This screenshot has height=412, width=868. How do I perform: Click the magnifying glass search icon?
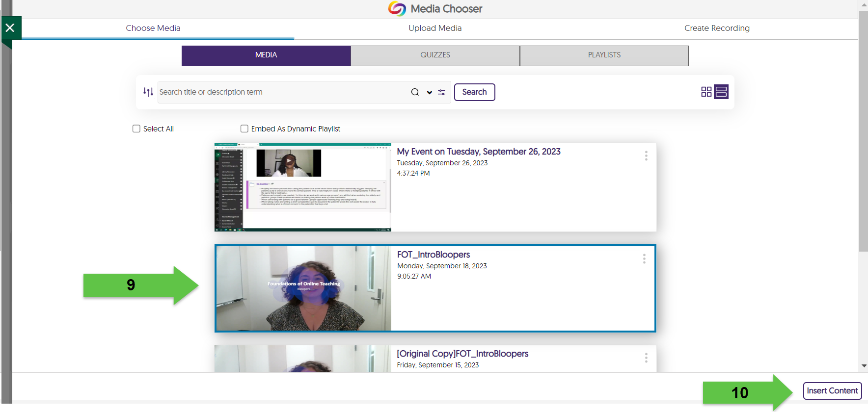(x=415, y=92)
